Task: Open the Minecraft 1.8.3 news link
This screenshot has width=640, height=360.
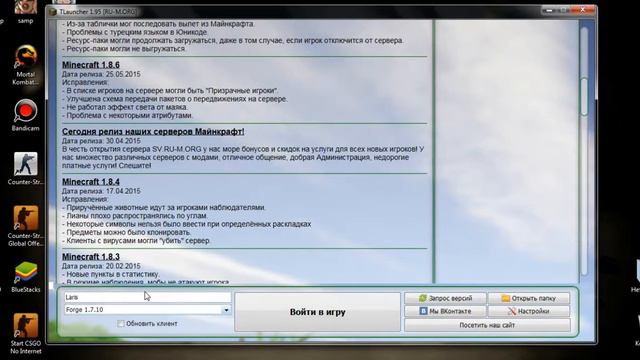Action: click(x=91, y=257)
